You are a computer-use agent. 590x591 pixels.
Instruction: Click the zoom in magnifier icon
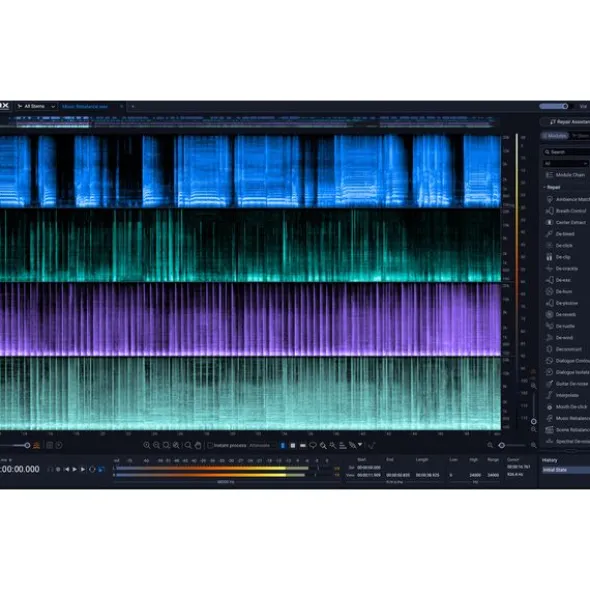tap(147, 446)
